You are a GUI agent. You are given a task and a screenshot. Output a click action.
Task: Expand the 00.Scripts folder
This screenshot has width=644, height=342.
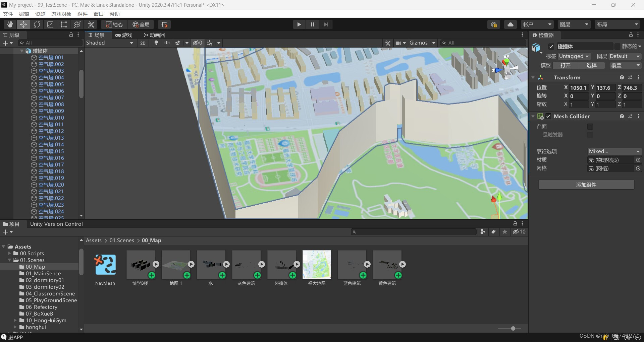[10, 254]
